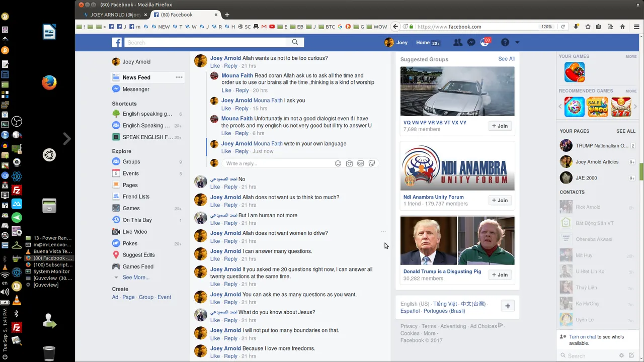Open SPEAK ENGLISH F... shortcut
This screenshot has width=644, height=362.
tap(147, 137)
